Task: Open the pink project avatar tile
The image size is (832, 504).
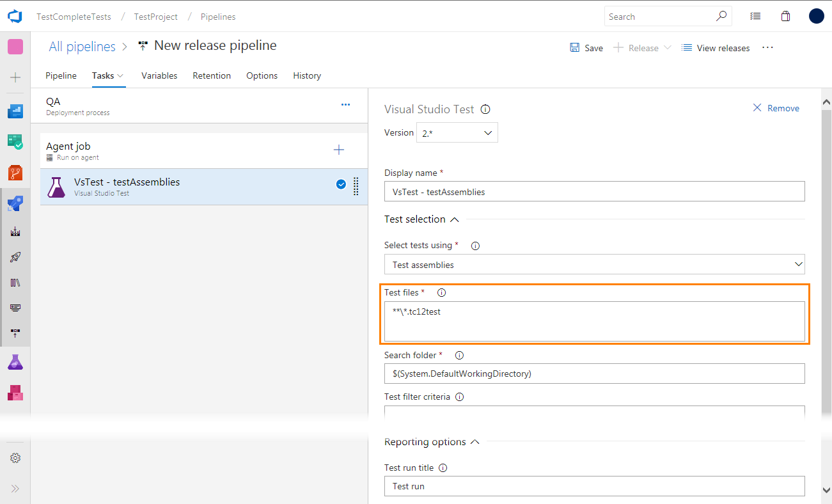Action: (15, 47)
